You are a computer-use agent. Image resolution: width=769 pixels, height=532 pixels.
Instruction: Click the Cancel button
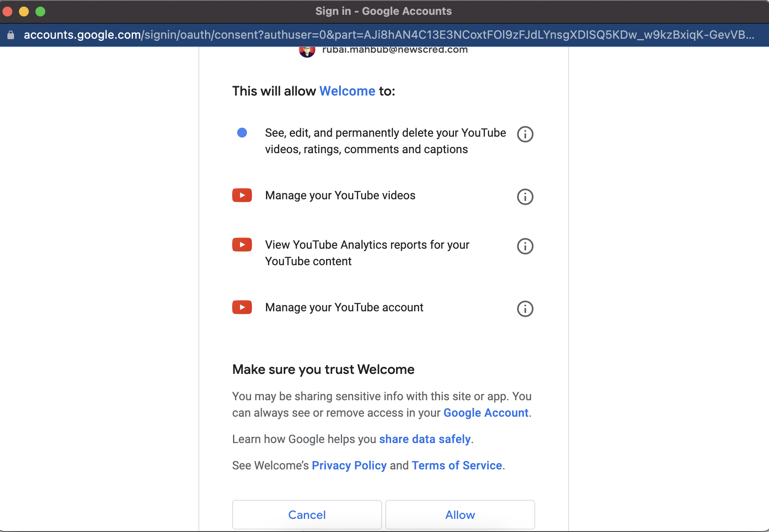coord(307,515)
